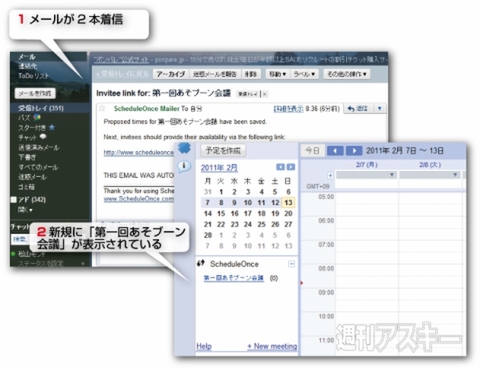
Task: Click 迷惑メールを報告 button
Action: [215, 74]
